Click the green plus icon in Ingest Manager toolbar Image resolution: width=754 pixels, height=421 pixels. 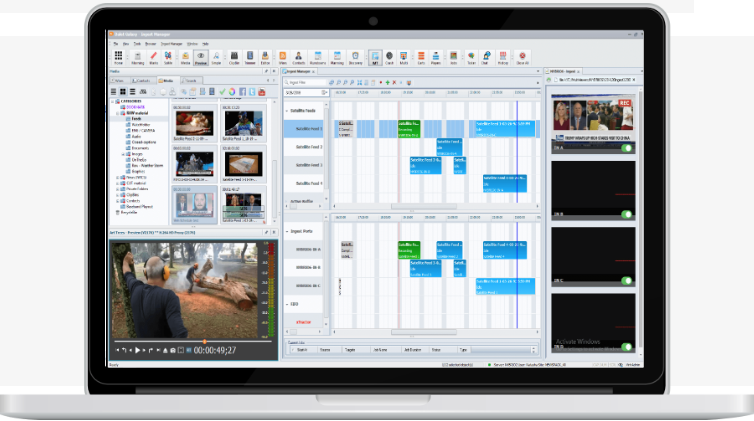[388, 83]
